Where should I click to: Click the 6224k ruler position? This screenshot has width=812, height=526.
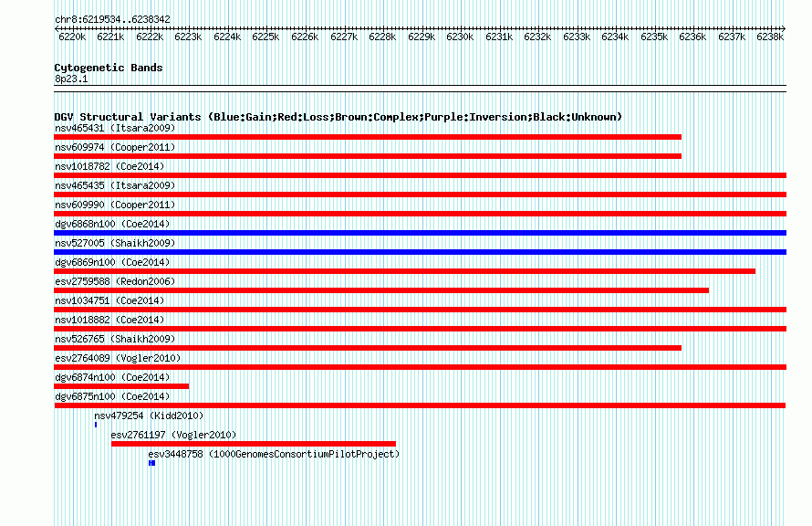[227, 37]
